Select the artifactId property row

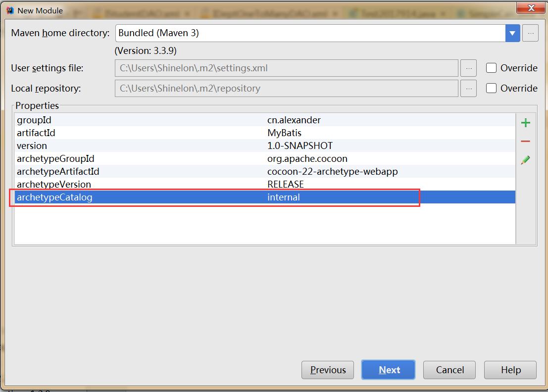(x=265, y=133)
